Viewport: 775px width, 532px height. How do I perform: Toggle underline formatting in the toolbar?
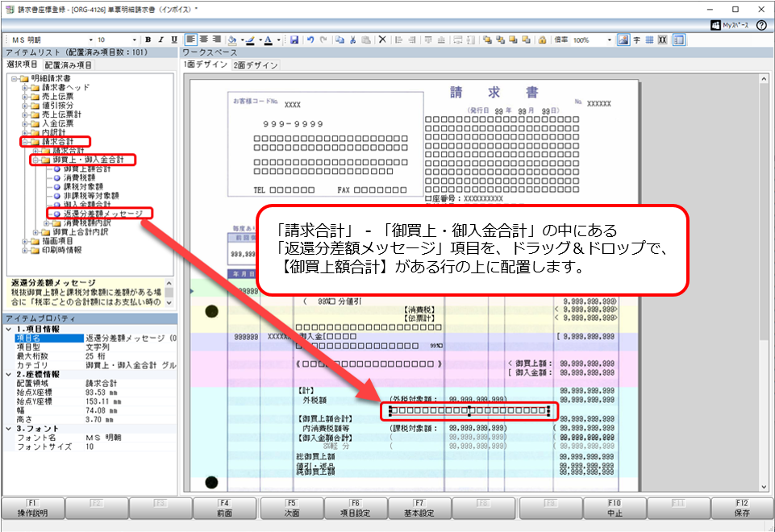point(174,40)
